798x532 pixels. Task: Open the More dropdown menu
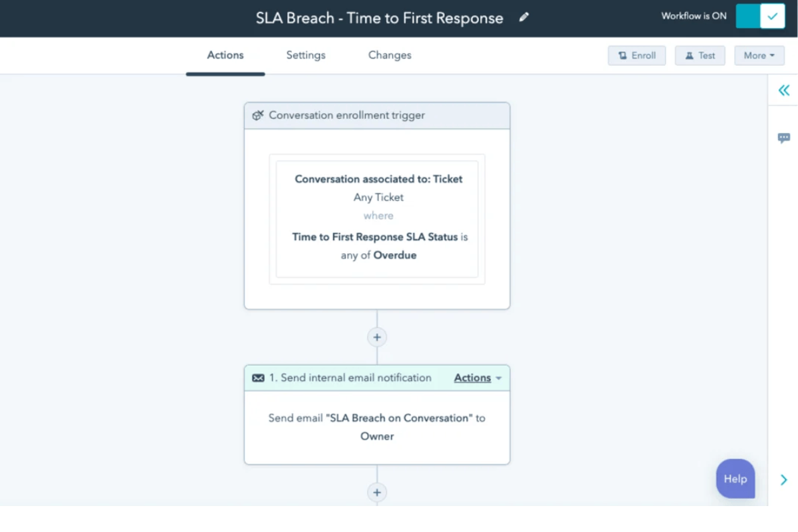pos(759,56)
